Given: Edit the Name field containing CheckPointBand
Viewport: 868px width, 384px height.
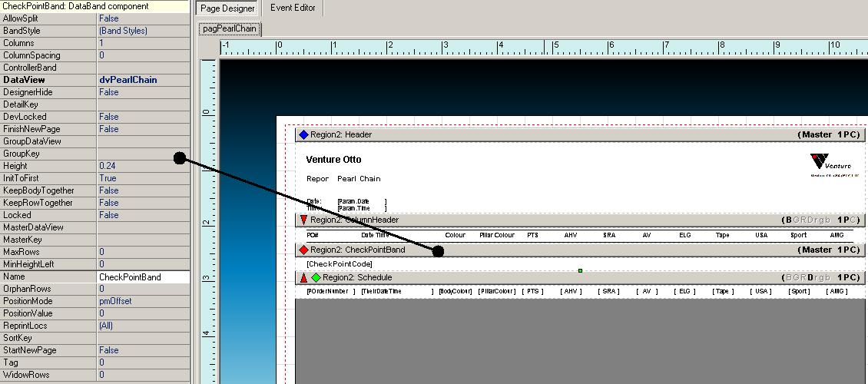Looking at the screenshot, I should pos(144,276).
